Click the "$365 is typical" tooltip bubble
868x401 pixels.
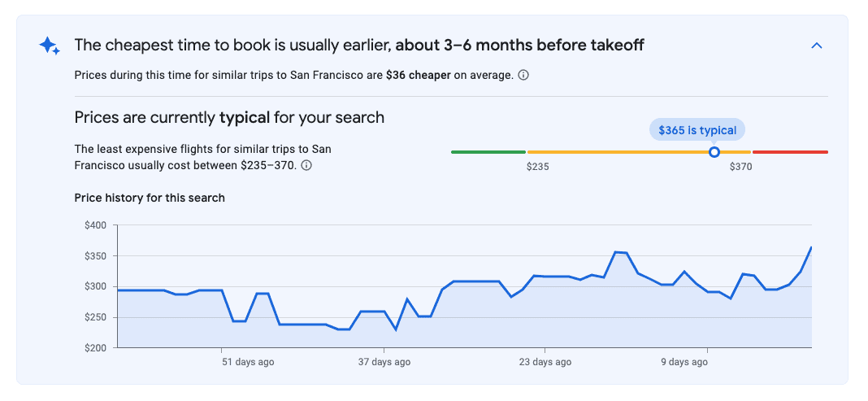coord(697,130)
